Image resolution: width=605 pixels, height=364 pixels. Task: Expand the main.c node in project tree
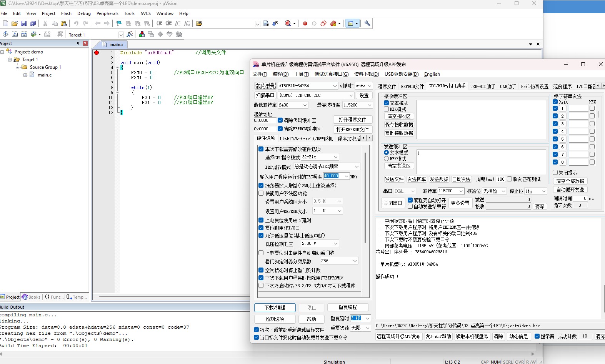pyautogui.click(x=25, y=75)
